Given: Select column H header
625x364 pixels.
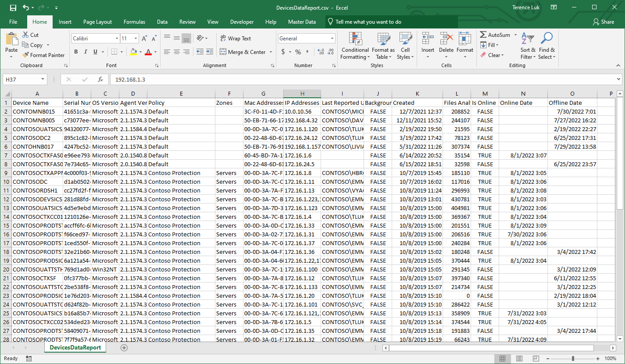Looking at the screenshot, I should point(302,94).
